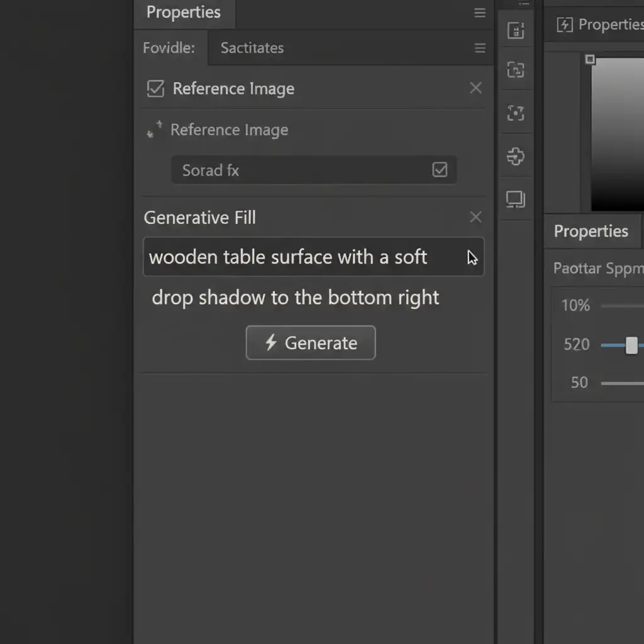Click the sparkle icon beside Reference Image
This screenshot has width=644, height=644.
point(155,130)
